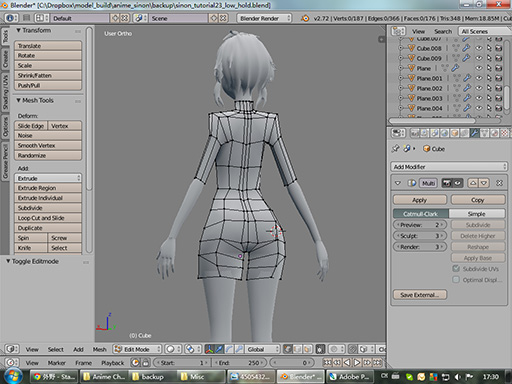This screenshot has width=512, height=384.
Task: Choose edge select mode icon
Action: pyautogui.click(x=298, y=349)
